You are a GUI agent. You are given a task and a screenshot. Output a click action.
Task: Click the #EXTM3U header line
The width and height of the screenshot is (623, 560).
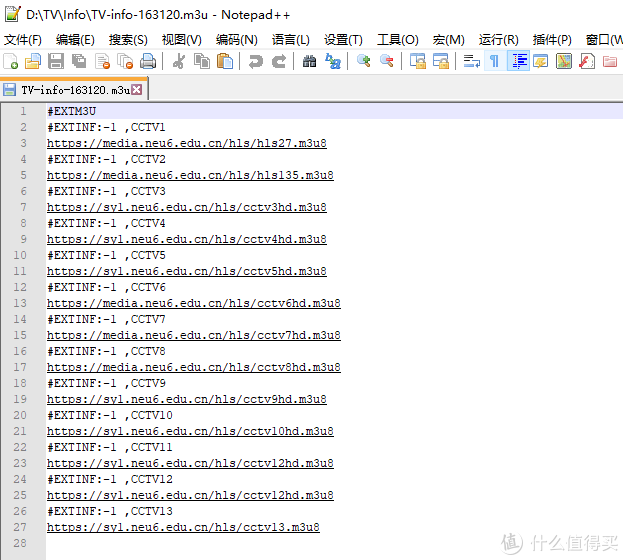click(72, 111)
